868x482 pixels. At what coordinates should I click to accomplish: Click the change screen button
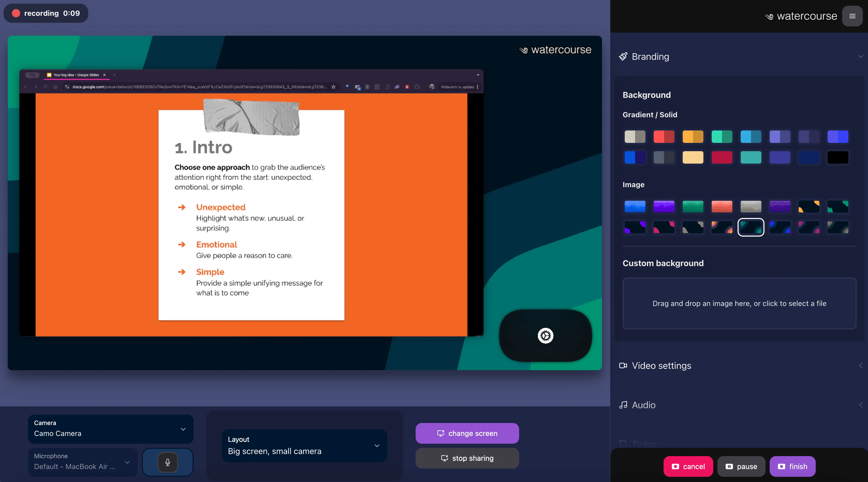click(x=467, y=433)
